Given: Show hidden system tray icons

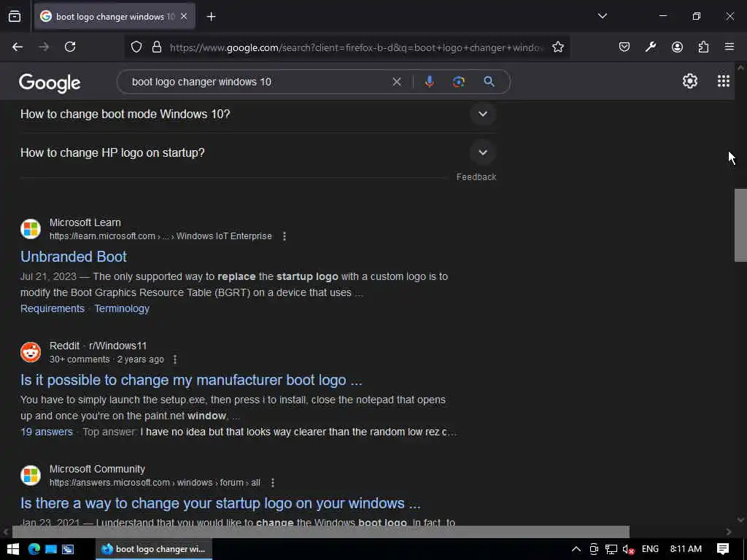Looking at the screenshot, I should [x=576, y=549].
